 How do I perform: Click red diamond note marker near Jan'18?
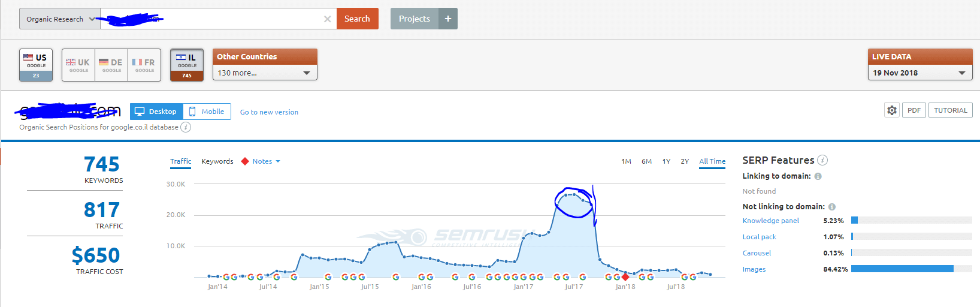625,277
